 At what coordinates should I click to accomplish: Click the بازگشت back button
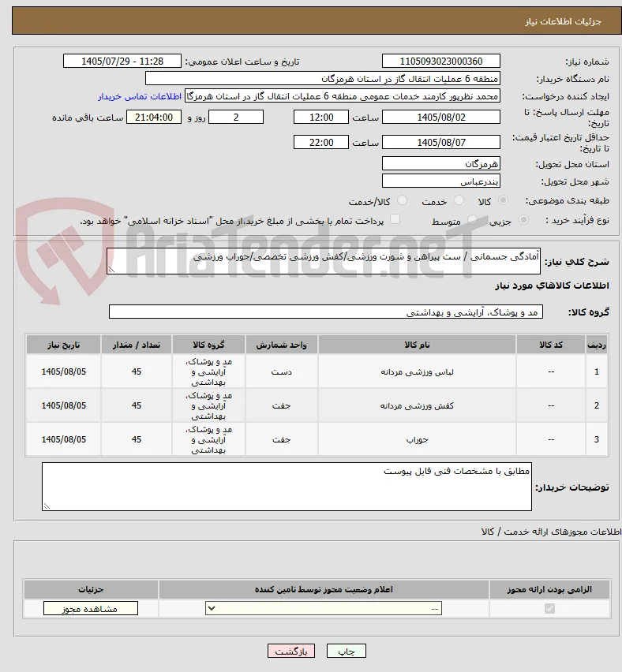click(290, 651)
